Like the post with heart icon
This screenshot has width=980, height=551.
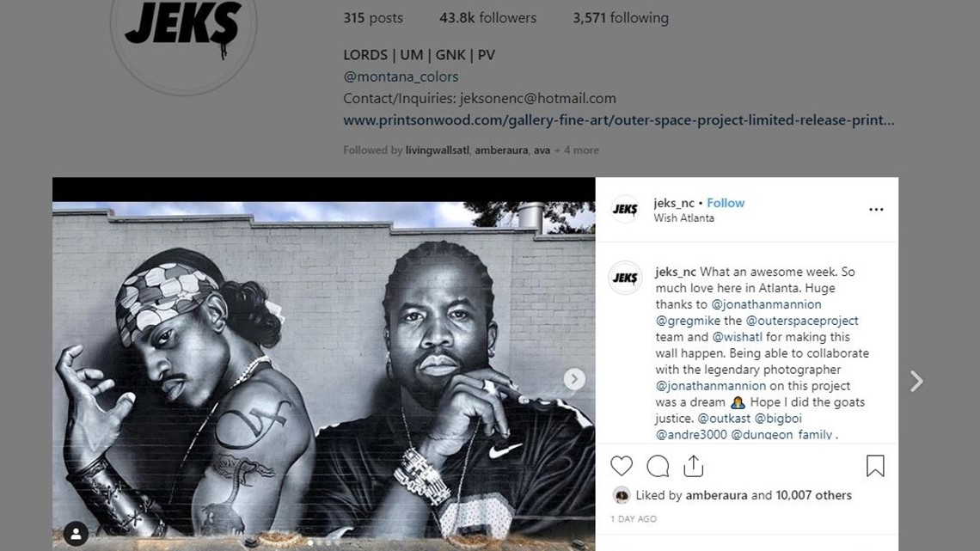[622, 466]
